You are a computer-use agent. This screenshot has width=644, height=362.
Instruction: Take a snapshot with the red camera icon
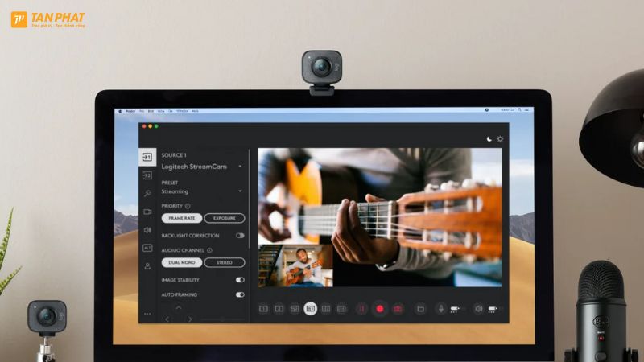pyautogui.click(x=398, y=309)
